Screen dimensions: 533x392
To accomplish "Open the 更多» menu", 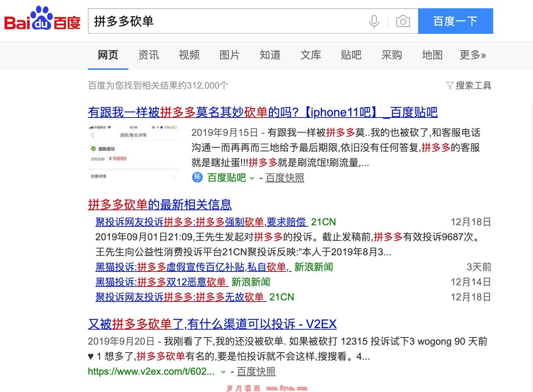I will pyautogui.click(x=473, y=55).
